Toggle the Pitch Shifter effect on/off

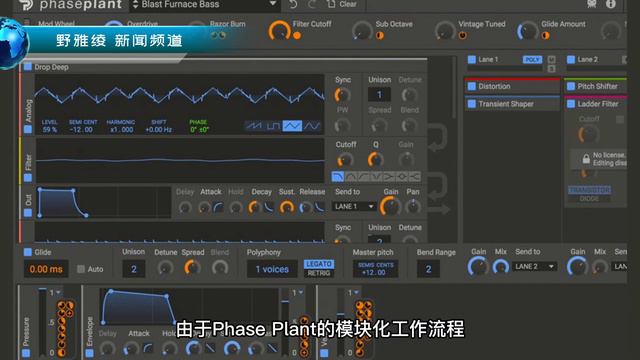tap(571, 86)
